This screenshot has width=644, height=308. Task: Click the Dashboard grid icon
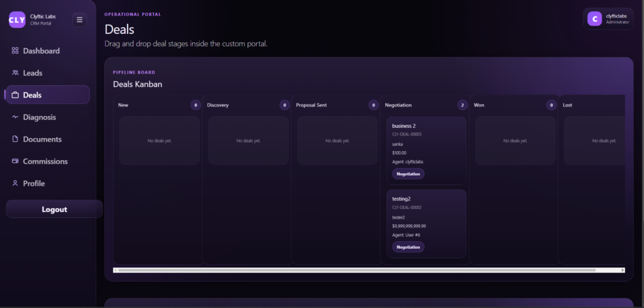(15, 51)
